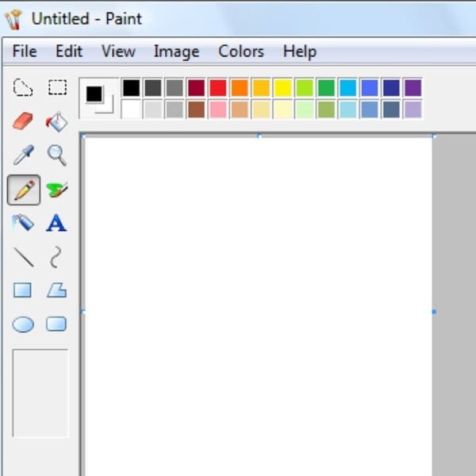Select the Polygon shape tool

point(57,290)
